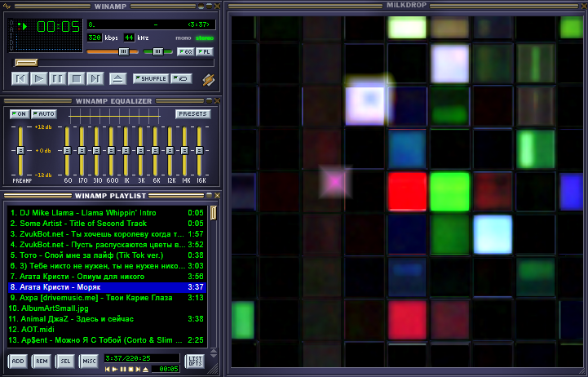
Task: Open the playlist REM menu
Action: click(x=42, y=361)
